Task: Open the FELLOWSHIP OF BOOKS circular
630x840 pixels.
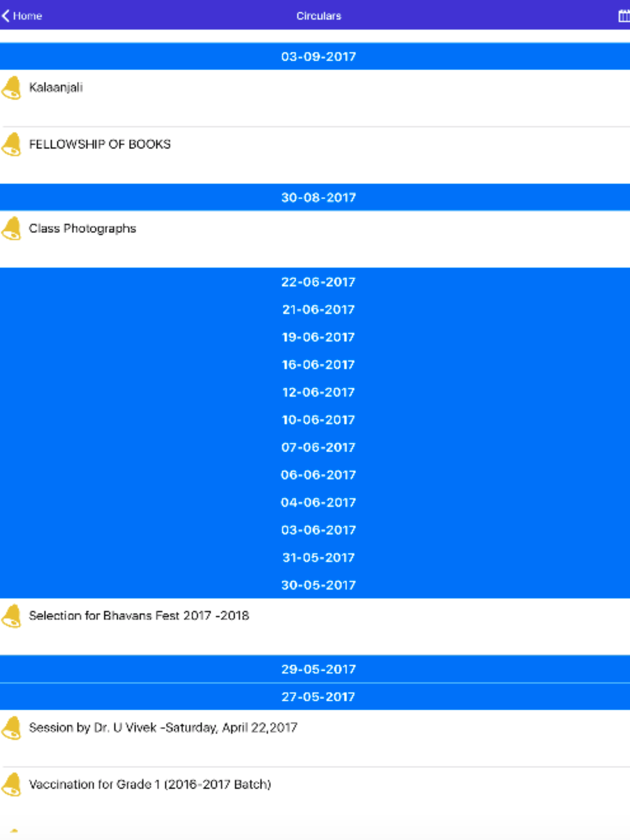Action: pyautogui.click(x=315, y=155)
